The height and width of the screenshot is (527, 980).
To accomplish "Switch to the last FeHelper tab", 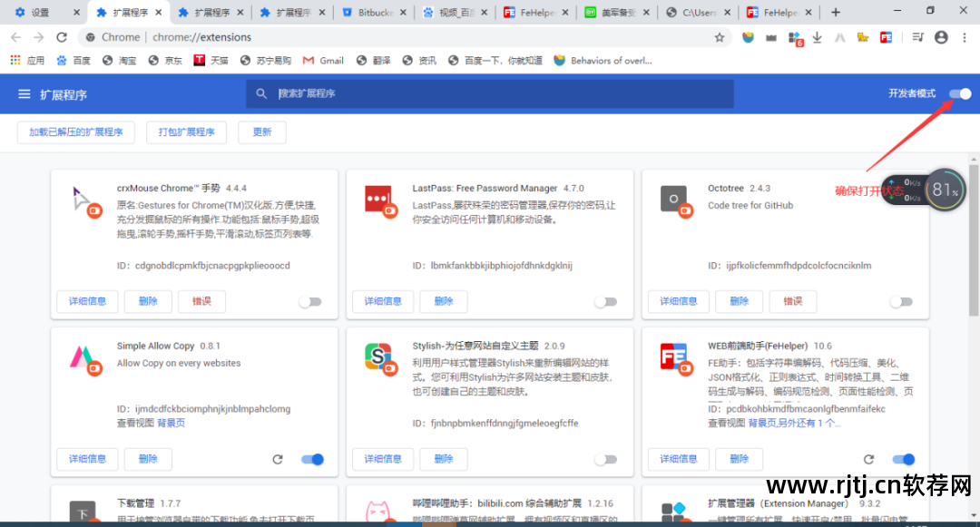I will [780, 12].
